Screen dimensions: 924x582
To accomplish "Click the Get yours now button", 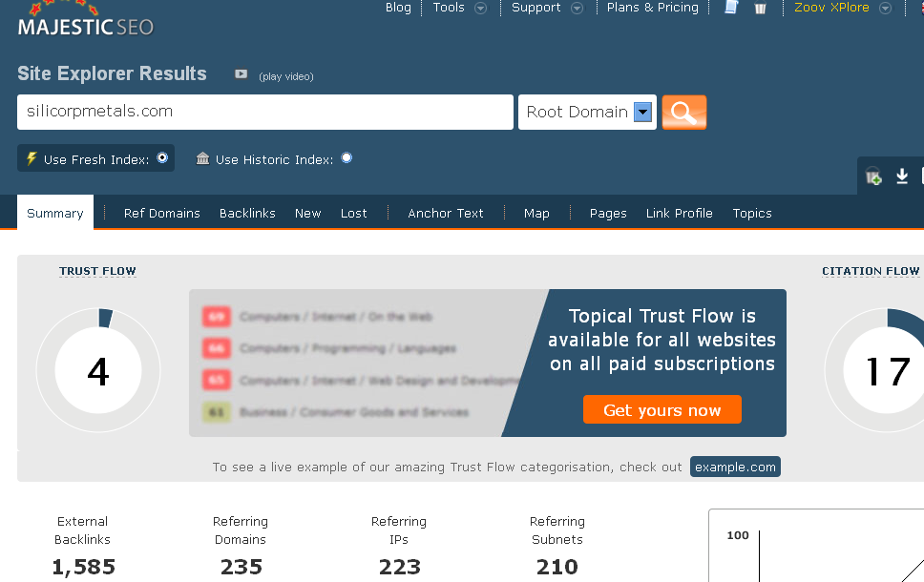I will click(662, 409).
